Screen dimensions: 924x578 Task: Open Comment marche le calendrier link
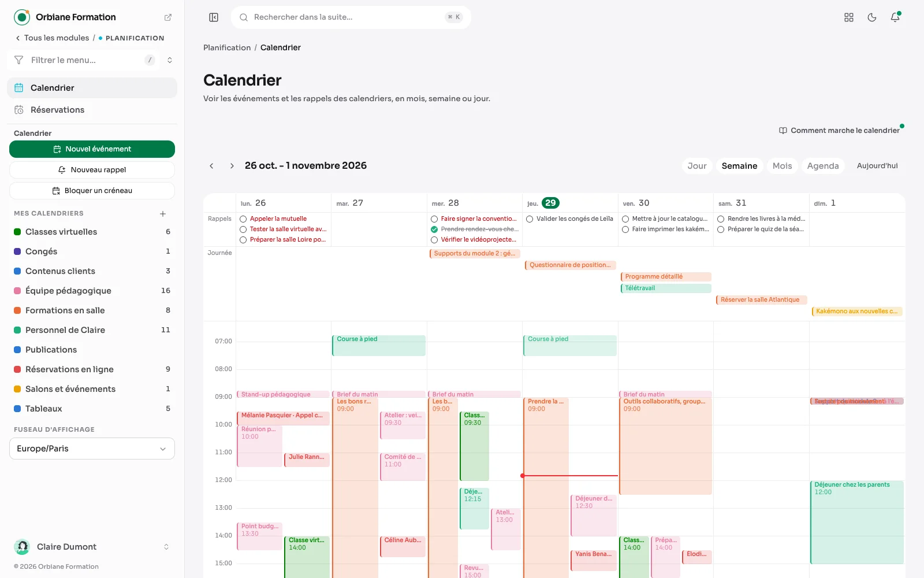(840, 131)
